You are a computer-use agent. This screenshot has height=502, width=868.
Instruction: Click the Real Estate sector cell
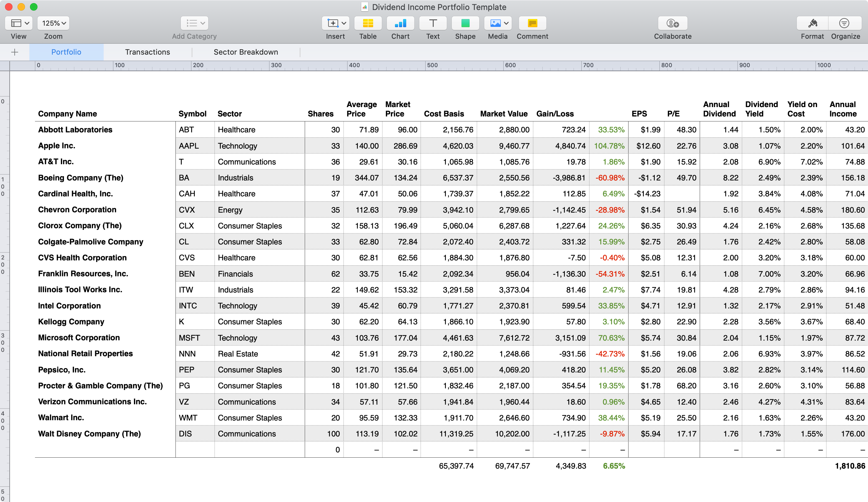pyautogui.click(x=259, y=354)
